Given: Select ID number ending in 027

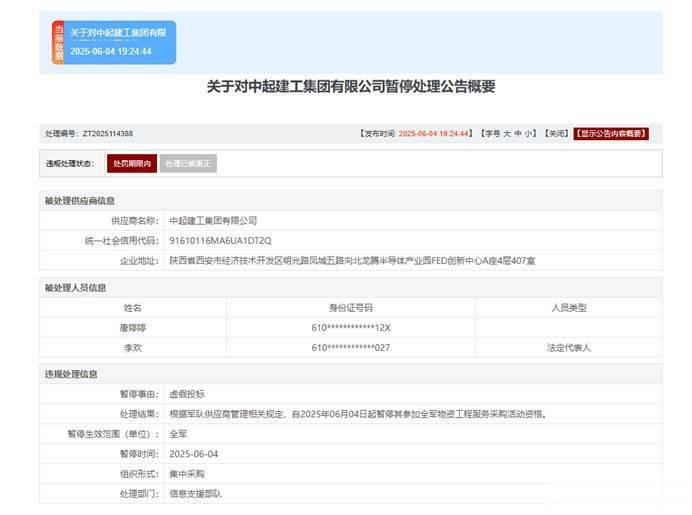Looking at the screenshot, I should (x=351, y=348).
